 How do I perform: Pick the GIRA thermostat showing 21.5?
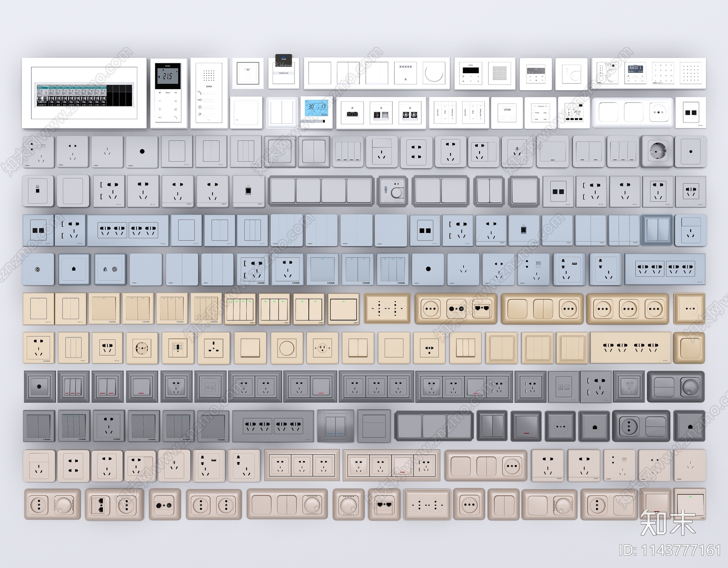click(x=169, y=93)
